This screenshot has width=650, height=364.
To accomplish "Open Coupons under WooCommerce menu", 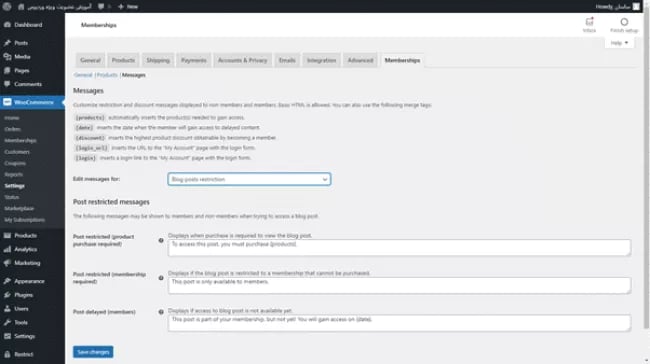I will pyautogui.click(x=15, y=163).
